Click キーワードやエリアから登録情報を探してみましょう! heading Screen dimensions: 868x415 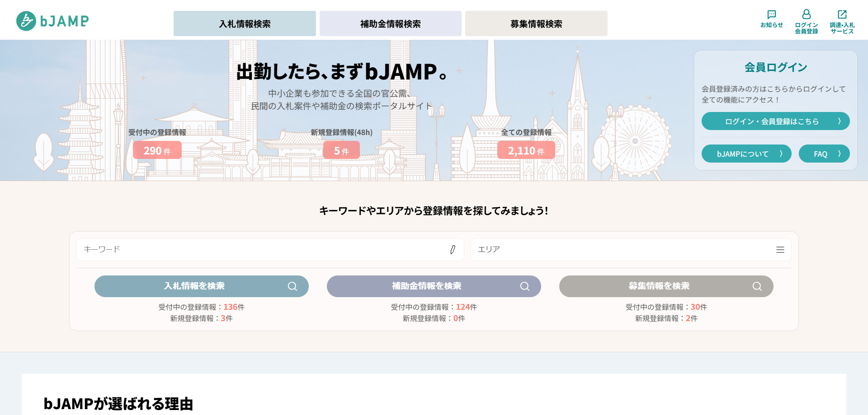434,211
